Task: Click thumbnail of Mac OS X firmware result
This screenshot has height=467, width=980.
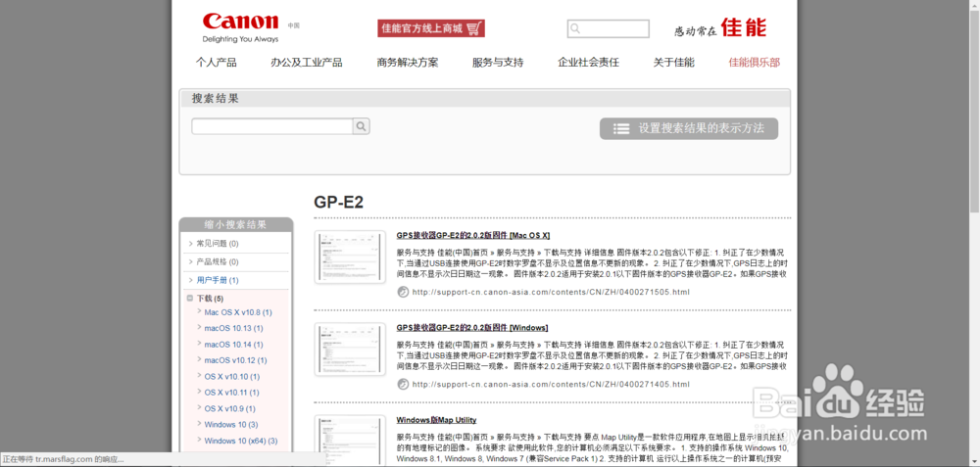Action: click(x=350, y=257)
